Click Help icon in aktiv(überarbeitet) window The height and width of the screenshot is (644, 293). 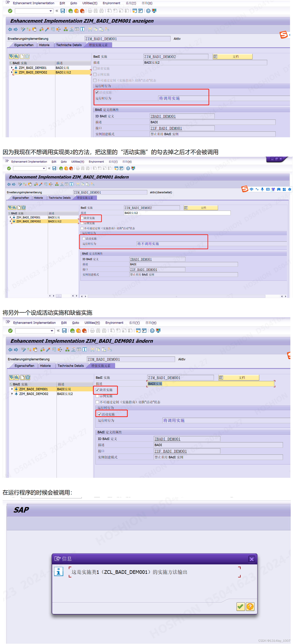pyautogui.click(x=128, y=168)
